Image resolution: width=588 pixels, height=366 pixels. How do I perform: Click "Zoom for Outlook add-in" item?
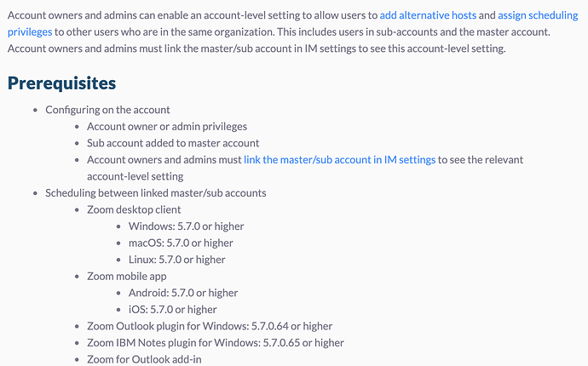144,360
